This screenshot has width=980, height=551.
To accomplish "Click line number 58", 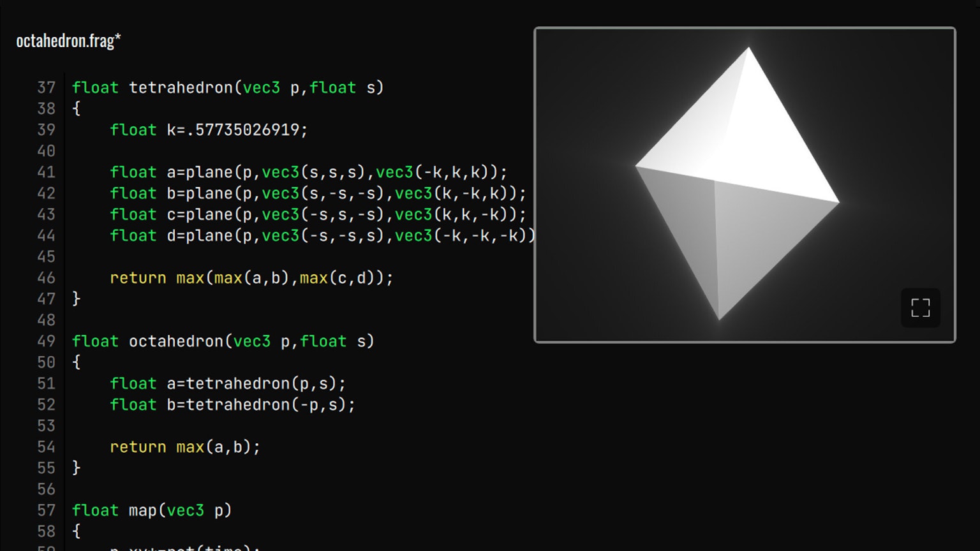I will tap(46, 532).
